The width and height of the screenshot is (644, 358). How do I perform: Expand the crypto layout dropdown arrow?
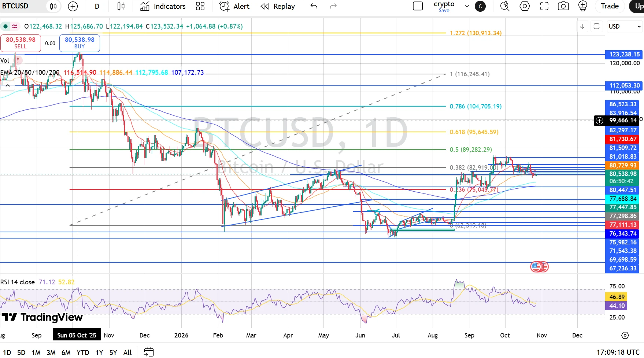[467, 6]
